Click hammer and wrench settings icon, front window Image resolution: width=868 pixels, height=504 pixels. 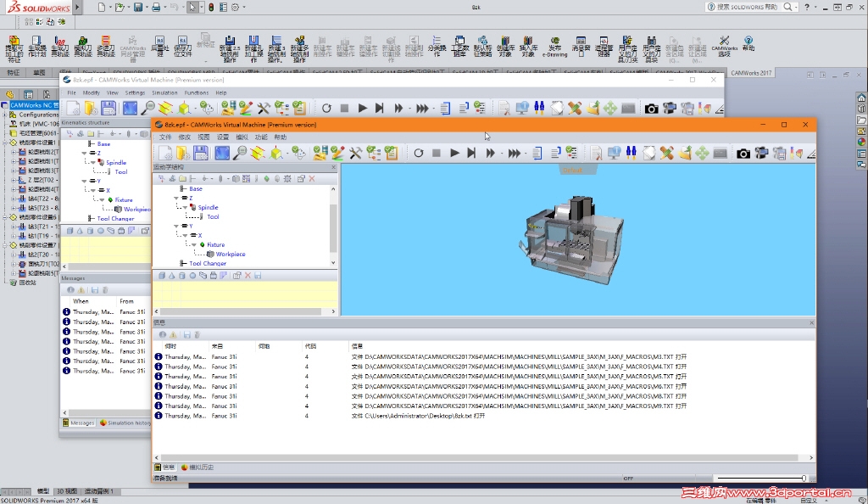click(355, 153)
